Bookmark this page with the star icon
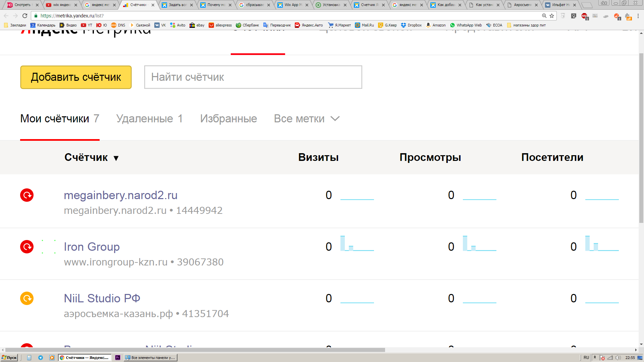This screenshot has height=362, width=644. click(552, 16)
